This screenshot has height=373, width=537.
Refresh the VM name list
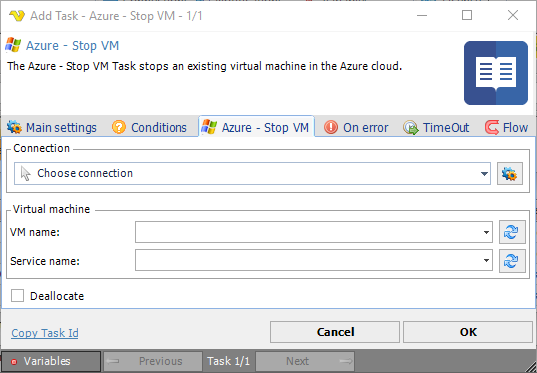pos(512,232)
